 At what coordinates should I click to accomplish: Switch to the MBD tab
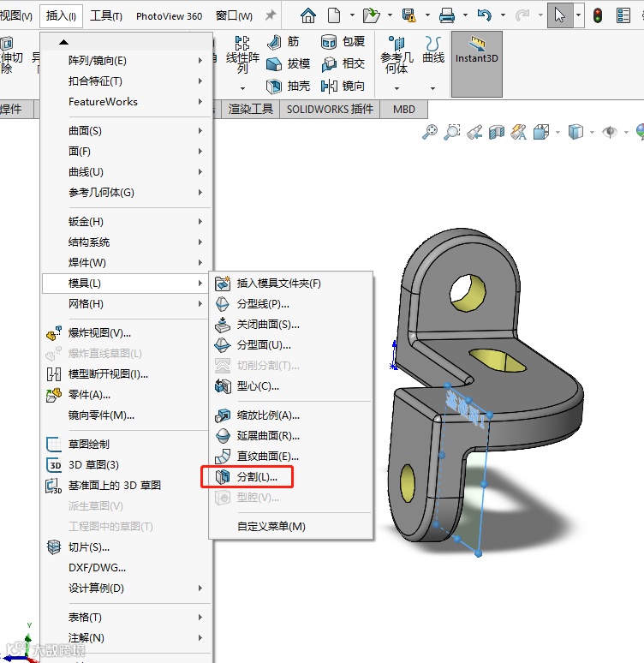coord(404,109)
